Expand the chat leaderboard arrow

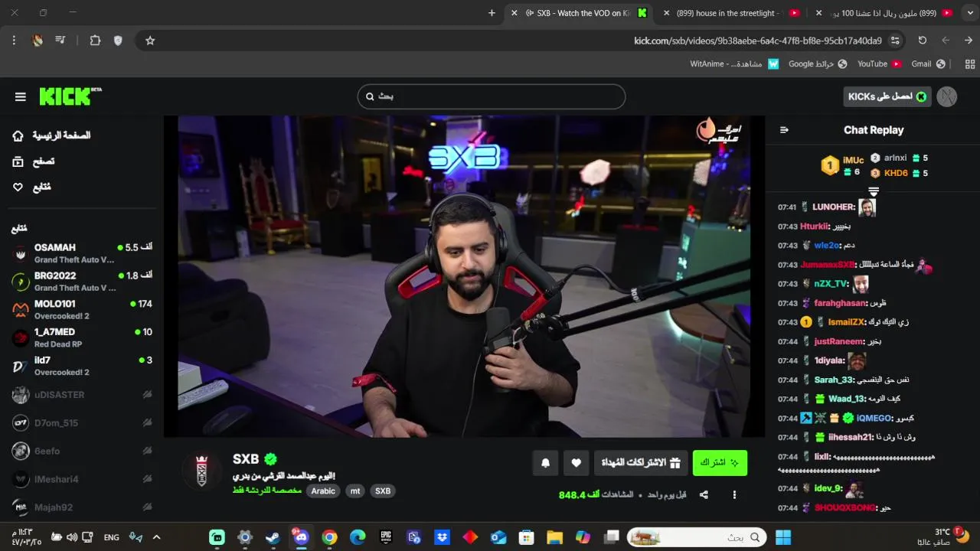pyautogui.click(x=874, y=191)
